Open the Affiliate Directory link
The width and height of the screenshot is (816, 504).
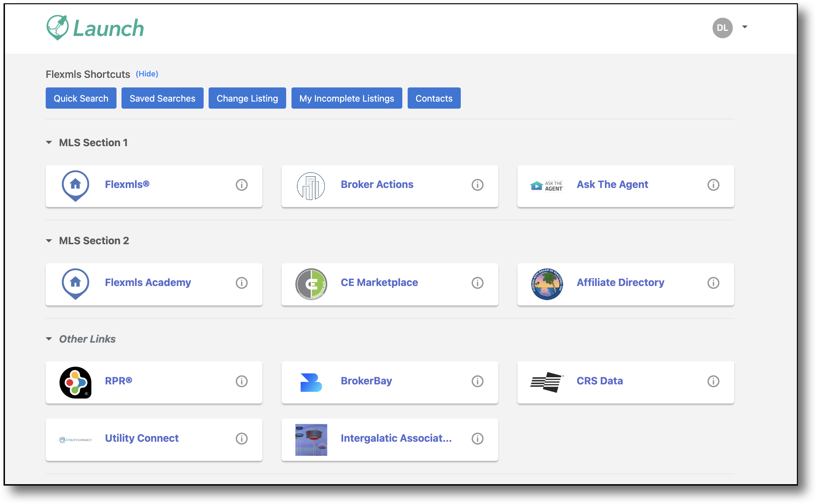[x=620, y=282]
